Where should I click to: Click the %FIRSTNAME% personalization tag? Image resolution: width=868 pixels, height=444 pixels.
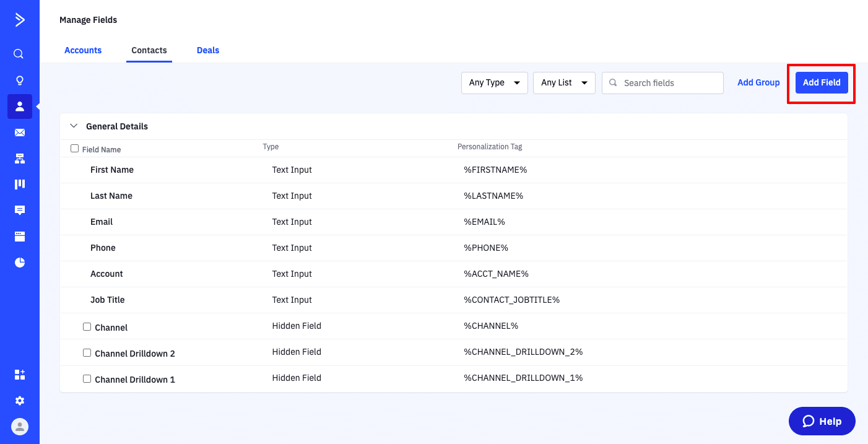(495, 170)
